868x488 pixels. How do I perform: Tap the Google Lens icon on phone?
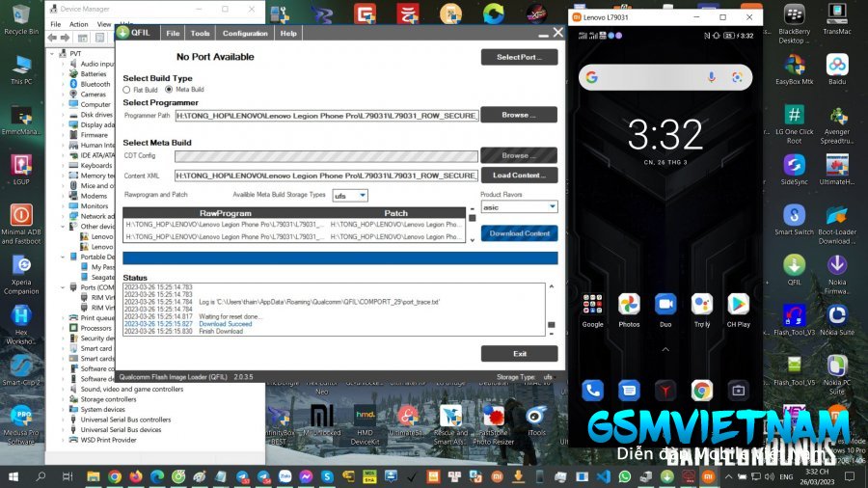(737, 77)
